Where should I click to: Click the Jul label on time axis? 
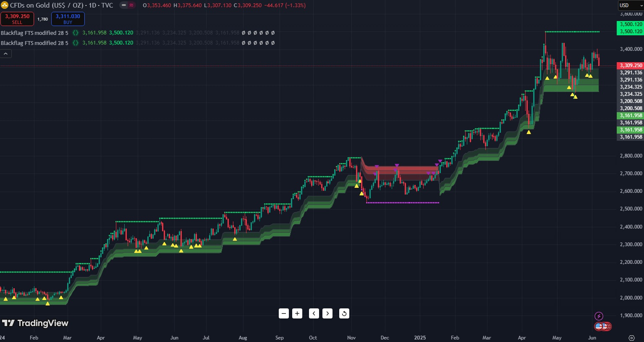tap(206, 338)
